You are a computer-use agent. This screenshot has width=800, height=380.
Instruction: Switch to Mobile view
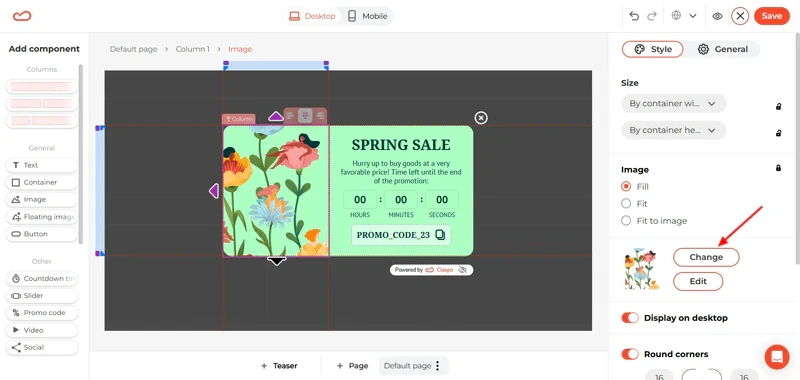367,16
